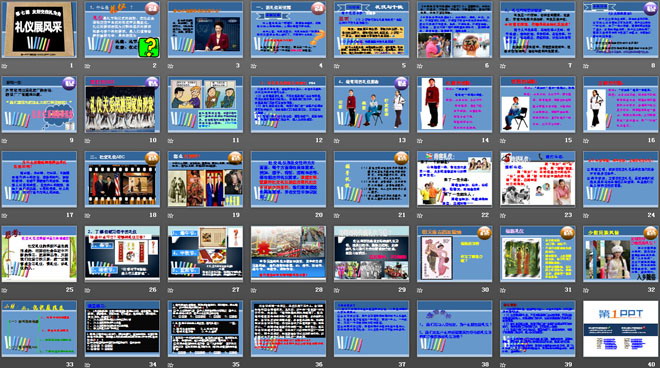Viewport: 660px width, 368px height.
Task: Select the title slide 礼仪展风采 thumbnail
Action: coord(39,29)
